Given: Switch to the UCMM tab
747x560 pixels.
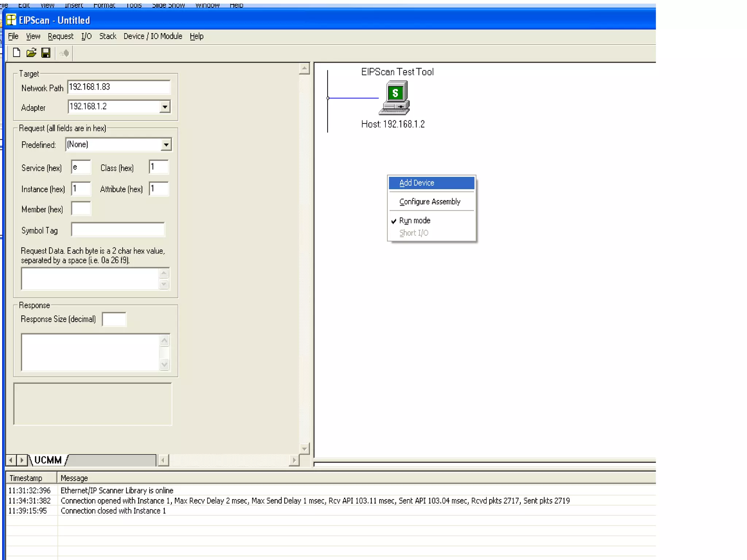Looking at the screenshot, I should (48, 460).
